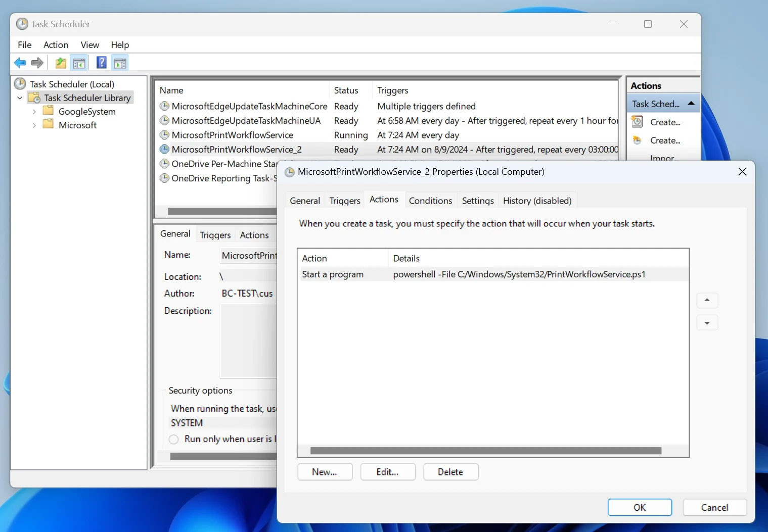Toggle the console tree visibility icon

tap(79, 62)
